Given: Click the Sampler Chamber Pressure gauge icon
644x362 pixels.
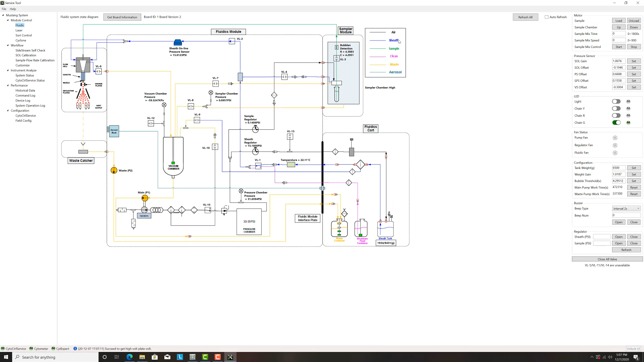Looking at the screenshot, I should (x=211, y=93).
